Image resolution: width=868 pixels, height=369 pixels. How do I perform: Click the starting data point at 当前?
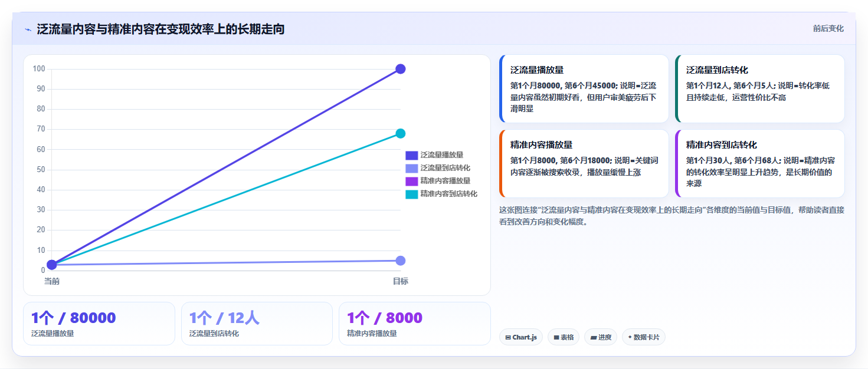pos(52,265)
